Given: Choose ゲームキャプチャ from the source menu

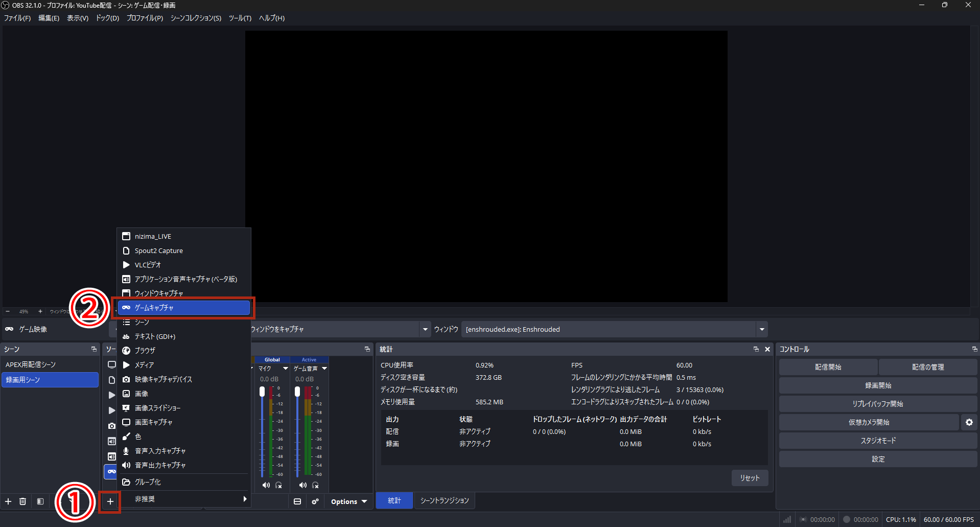Looking at the screenshot, I should (184, 308).
